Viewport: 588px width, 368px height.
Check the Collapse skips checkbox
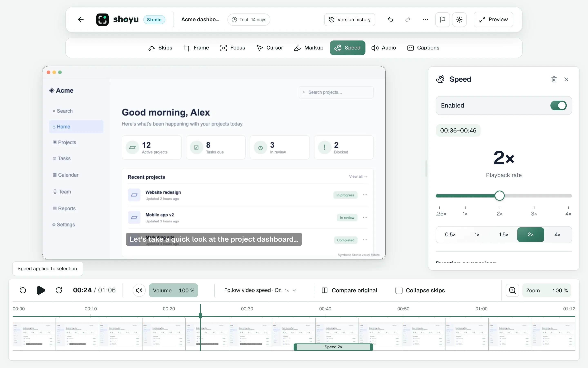point(399,290)
